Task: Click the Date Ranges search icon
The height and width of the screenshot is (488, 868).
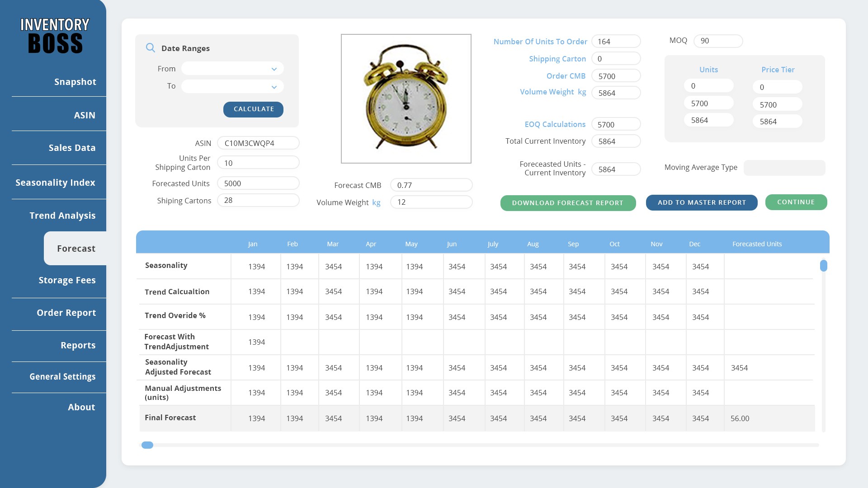Action: tap(151, 48)
